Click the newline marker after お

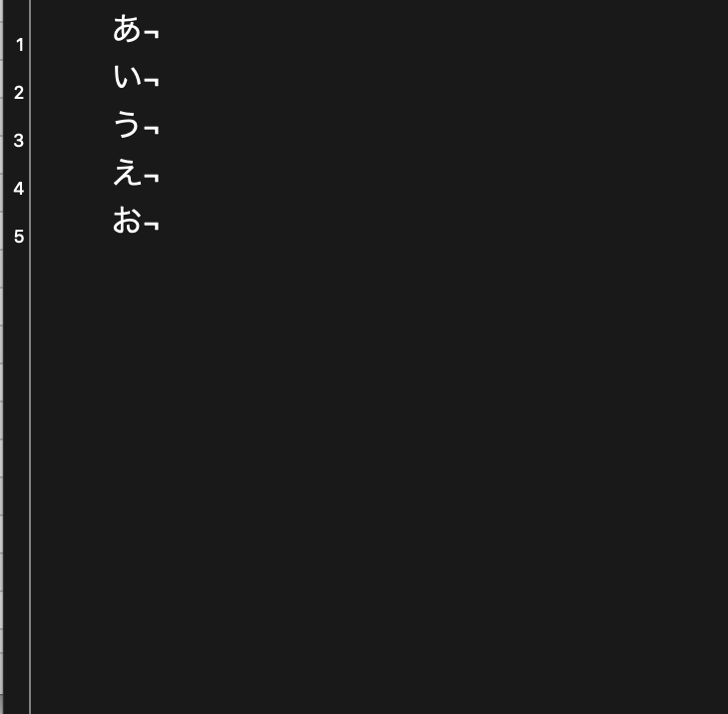(x=151, y=225)
